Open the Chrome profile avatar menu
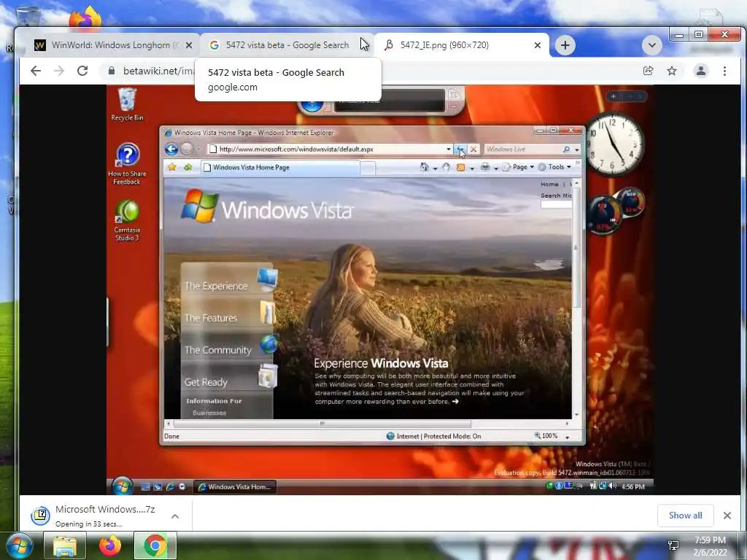Image resolution: width=747 pixels, height=560 pixels. [701, 71]
